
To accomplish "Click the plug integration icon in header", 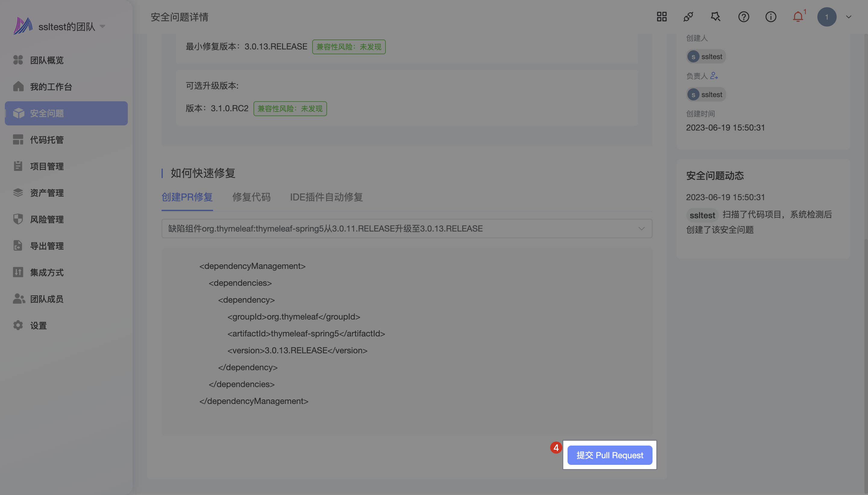I will [x=688, y=17].
